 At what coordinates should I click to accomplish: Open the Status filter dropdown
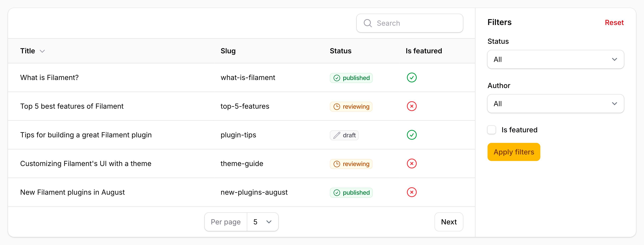[555, 59]
